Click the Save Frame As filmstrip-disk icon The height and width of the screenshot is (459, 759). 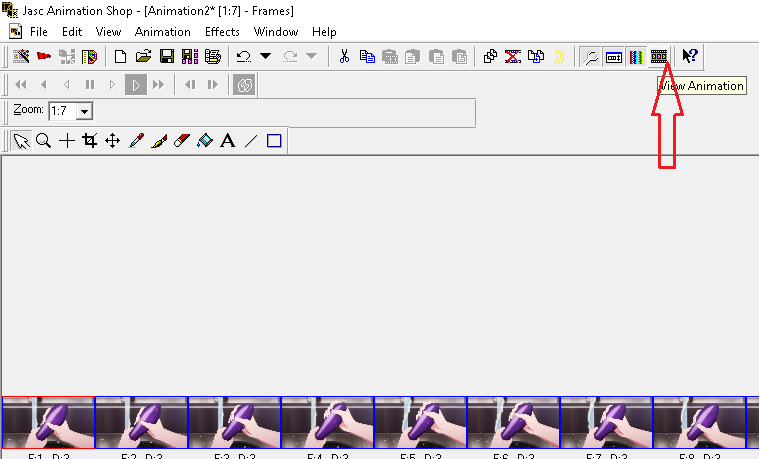(x=190, y=57)
